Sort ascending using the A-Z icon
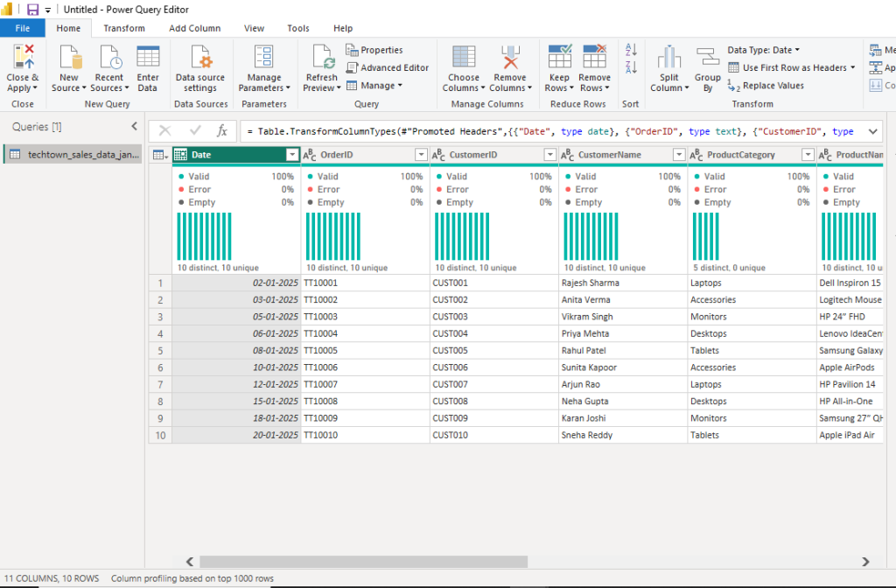The image size is (896, 588). coord(631,51)
